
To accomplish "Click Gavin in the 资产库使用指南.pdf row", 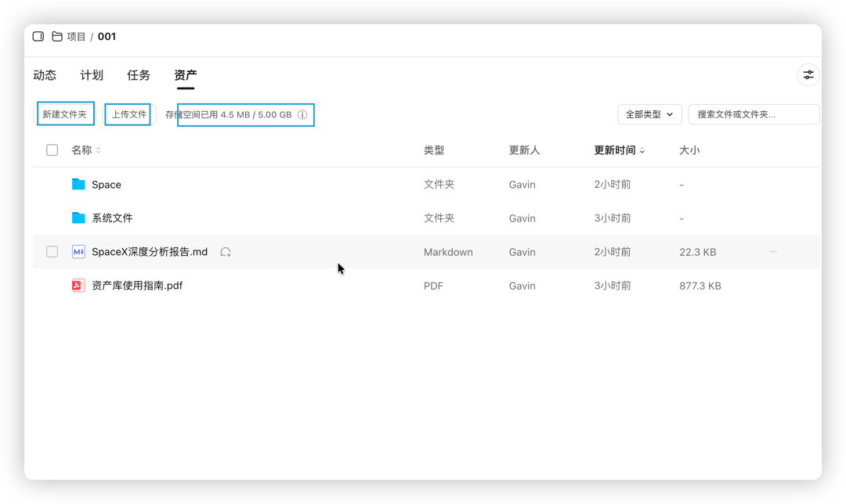I will click(522, 286).
